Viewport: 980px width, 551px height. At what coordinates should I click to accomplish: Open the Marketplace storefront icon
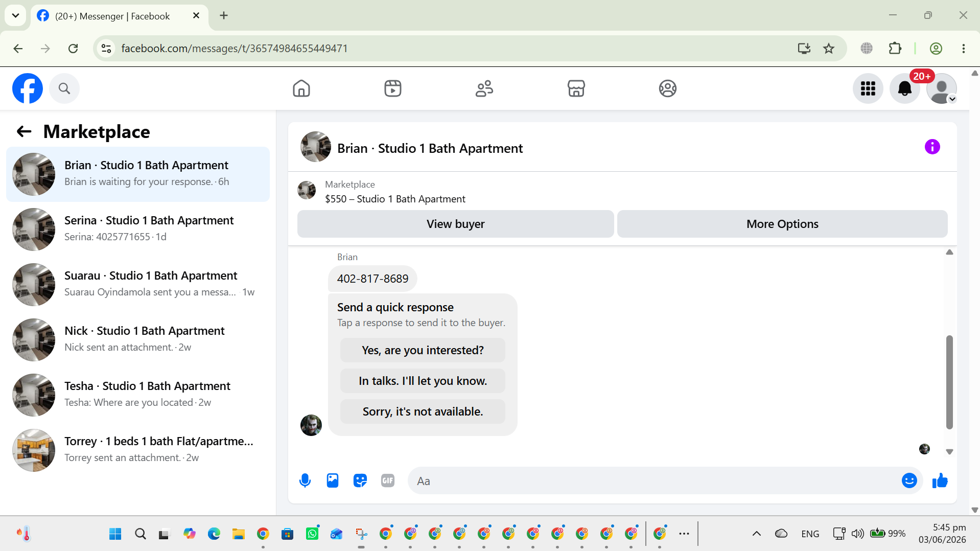pos(576,88)
